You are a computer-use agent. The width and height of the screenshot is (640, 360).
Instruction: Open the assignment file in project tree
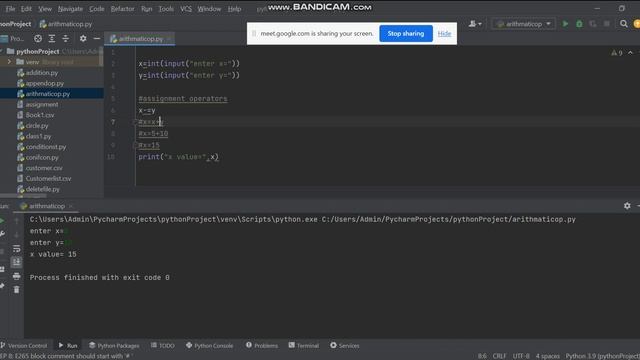42,104
